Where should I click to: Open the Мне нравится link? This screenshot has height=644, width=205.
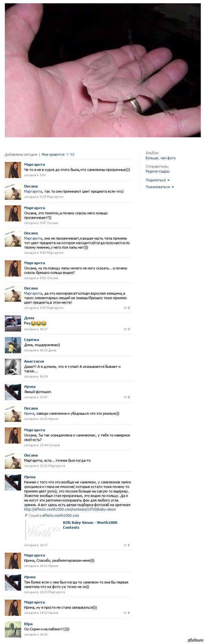pos(53,155)
